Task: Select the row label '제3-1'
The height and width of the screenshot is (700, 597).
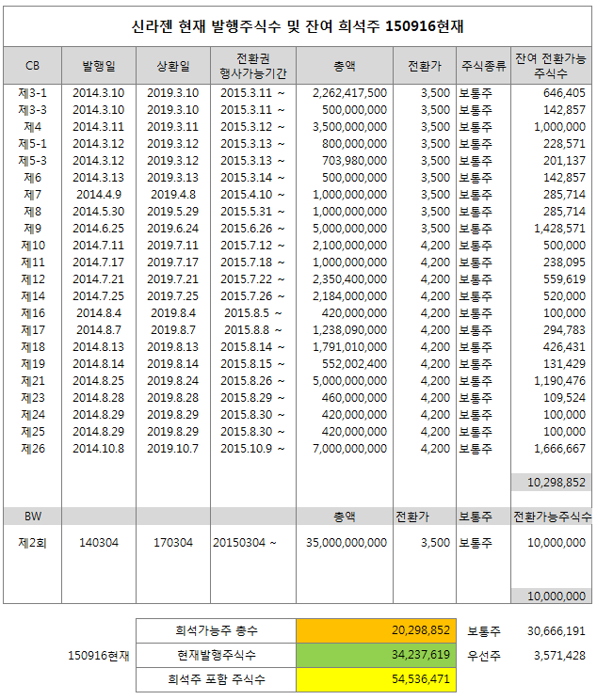Action: coord(33,93)
